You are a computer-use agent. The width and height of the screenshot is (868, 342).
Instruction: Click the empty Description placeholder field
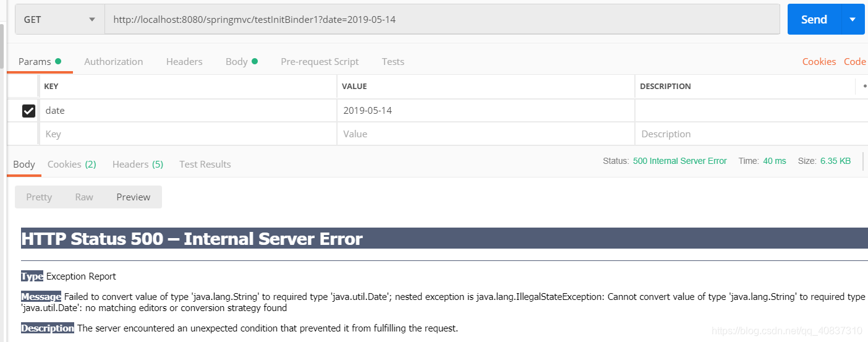click(751, 134)
